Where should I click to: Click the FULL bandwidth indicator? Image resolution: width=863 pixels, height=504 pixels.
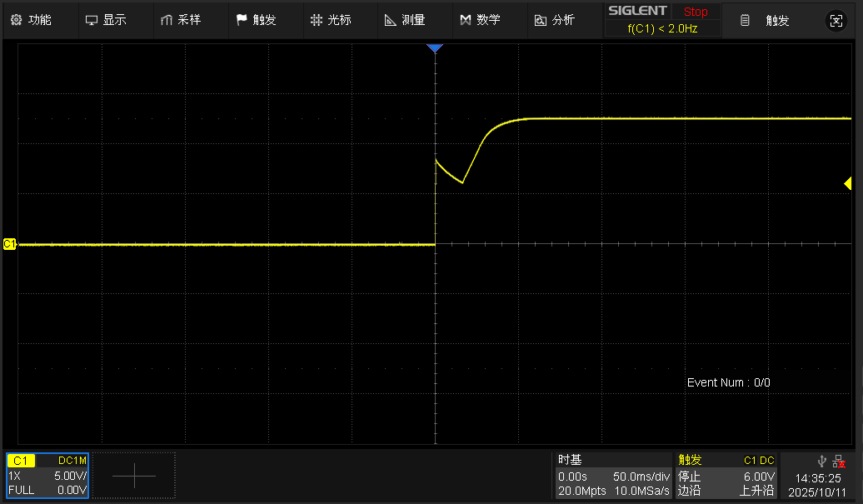21,490
